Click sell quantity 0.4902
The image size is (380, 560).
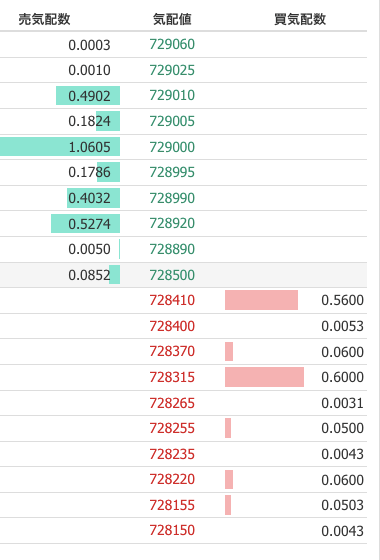(89, 96)
